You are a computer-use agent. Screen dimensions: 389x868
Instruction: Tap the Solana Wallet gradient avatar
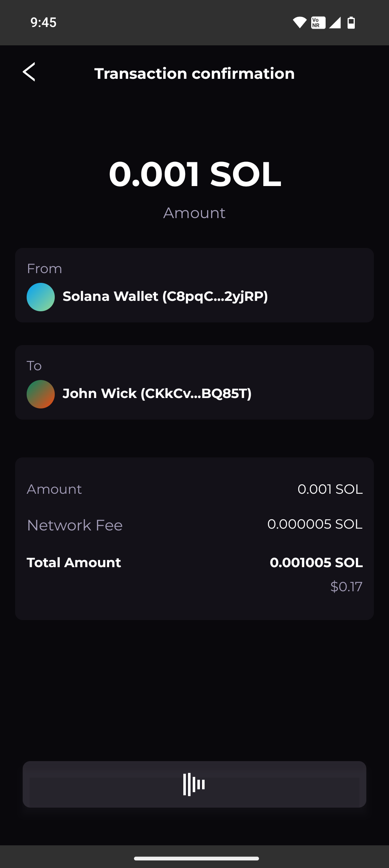tap(41, 297)
